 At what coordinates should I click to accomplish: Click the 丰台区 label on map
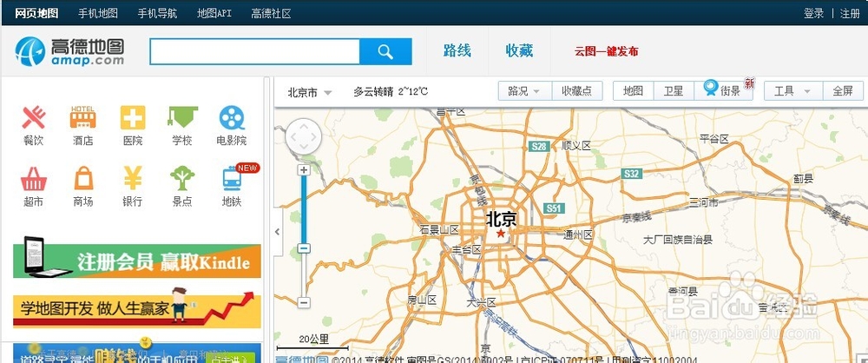pos(467,250)
